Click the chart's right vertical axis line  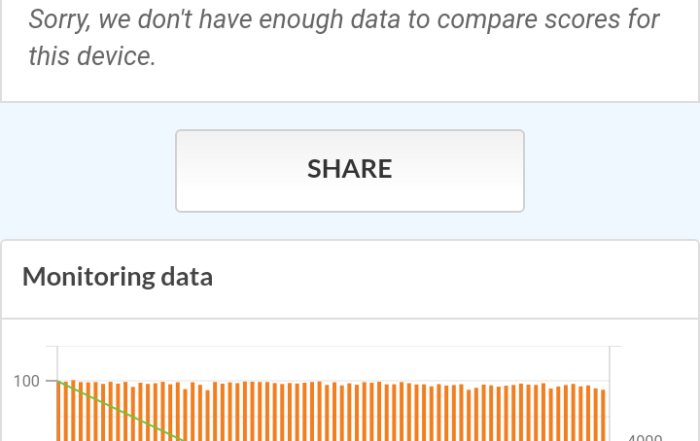[x=611, y=400]
